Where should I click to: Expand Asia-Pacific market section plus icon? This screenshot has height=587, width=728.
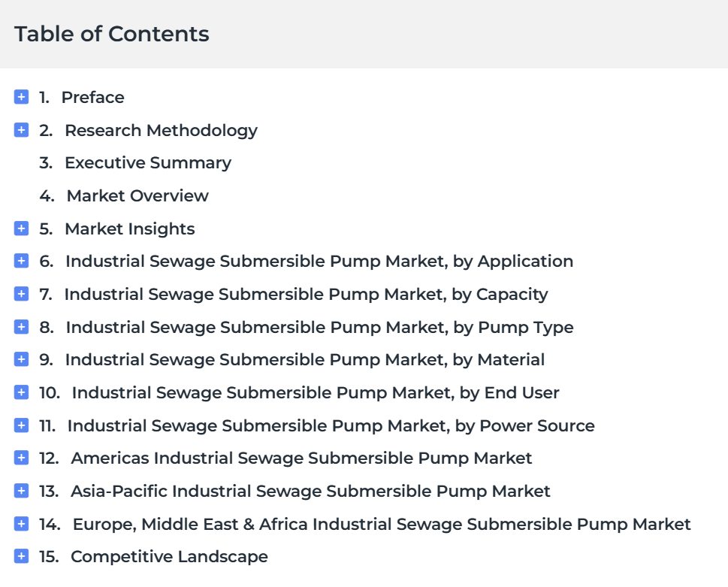(21, 491)
